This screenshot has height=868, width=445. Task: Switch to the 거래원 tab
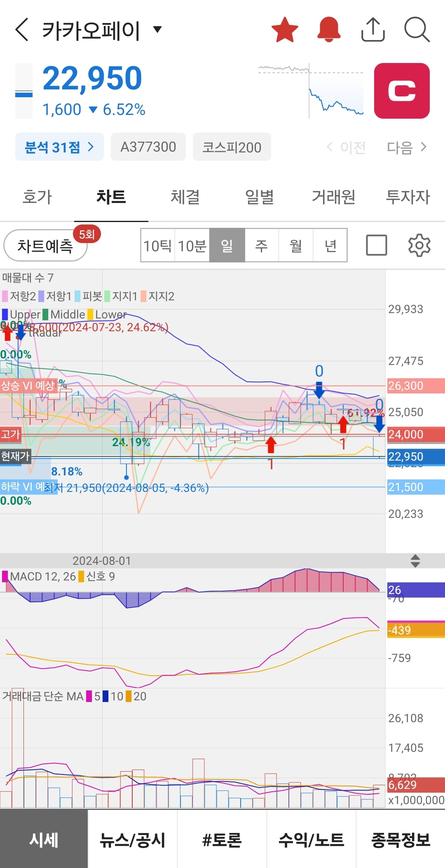click(334, 197)
